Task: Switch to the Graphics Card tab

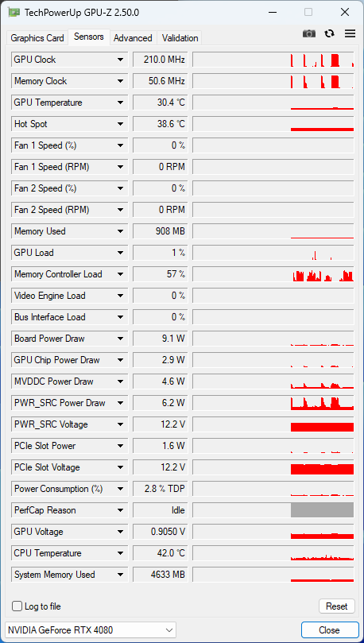Action: pyautogui.click(x=37, y=38)
